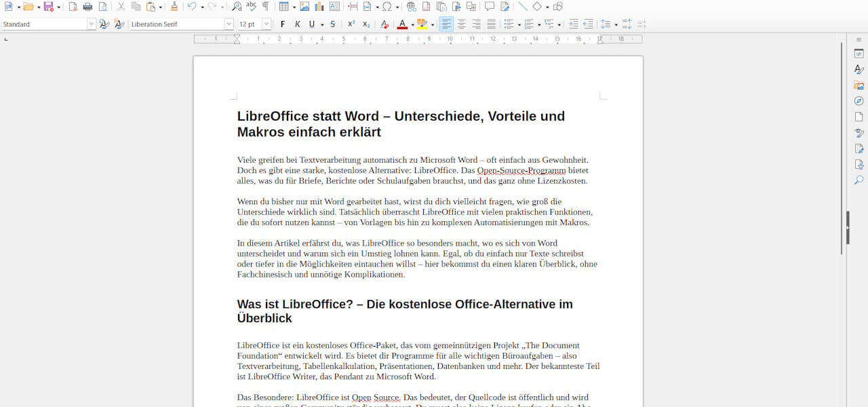The height and width of the screenshot is (407, 868).
Task: Open the Navigator in the sidebar
Action: point(859,101)
